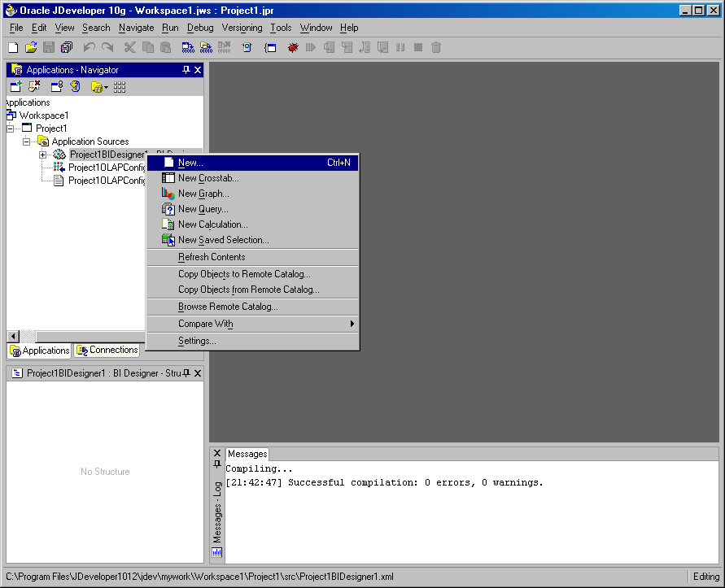Click the braces window toolbar icon
Image resolution: width=725 pixels, height=588 pixels.
[x=270, y=47]
